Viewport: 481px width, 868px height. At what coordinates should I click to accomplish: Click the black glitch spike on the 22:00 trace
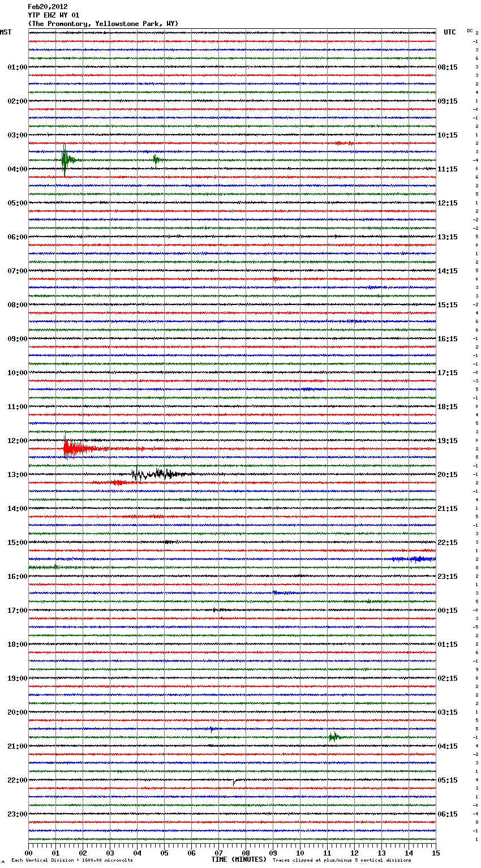(x=234, y=782)
